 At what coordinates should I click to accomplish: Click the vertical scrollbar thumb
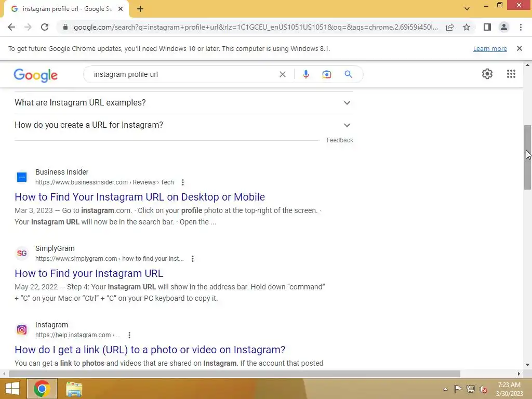pos(527,157)
